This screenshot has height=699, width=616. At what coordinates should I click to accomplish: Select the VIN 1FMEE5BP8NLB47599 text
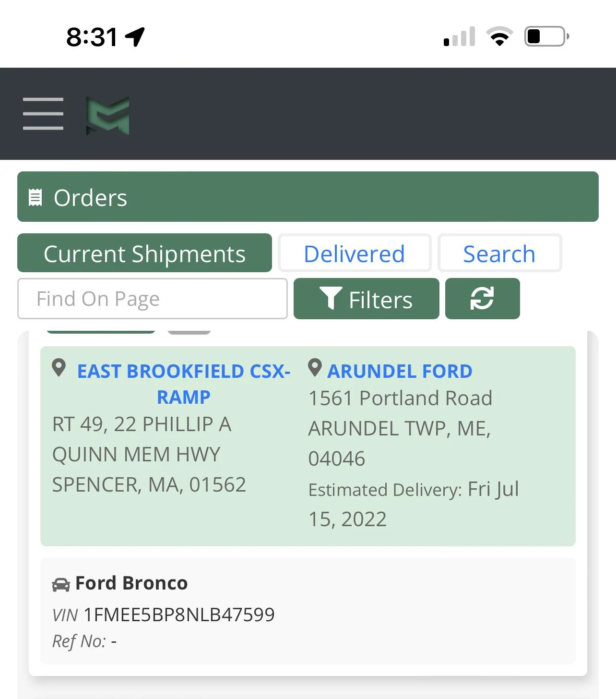point(179,615)
